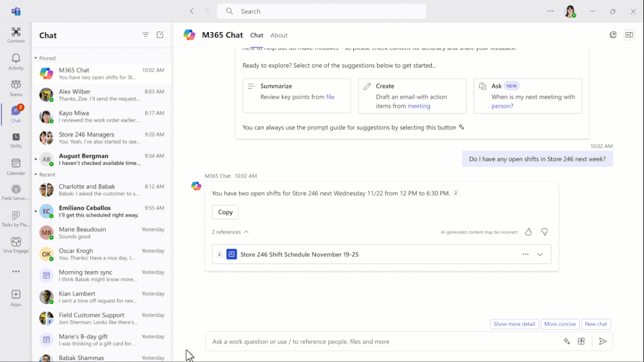The image size is (644, 362).
Task: Click the 'meeting' link in Create card
Action: [x=419, y=106]
